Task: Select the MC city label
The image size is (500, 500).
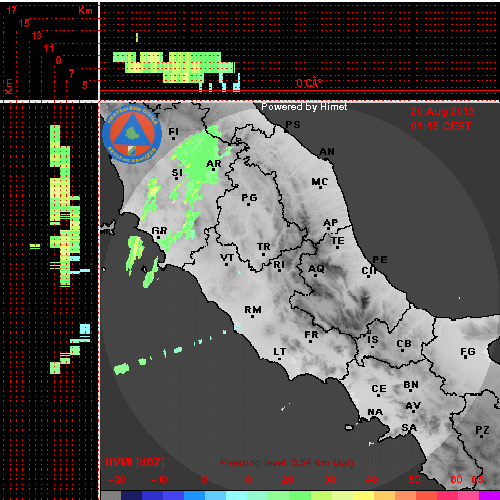Action: (320, 182)
